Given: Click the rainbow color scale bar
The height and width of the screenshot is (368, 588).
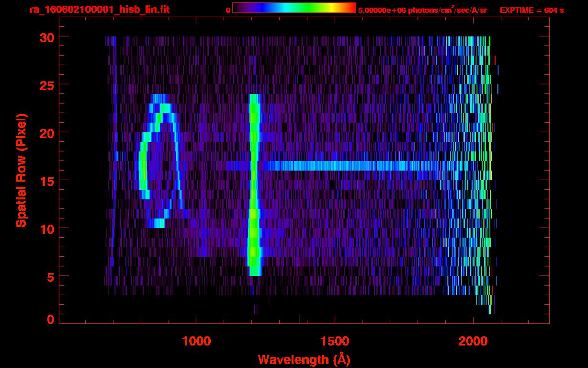Looking at the screenshot, I should (x=294, y=8).
